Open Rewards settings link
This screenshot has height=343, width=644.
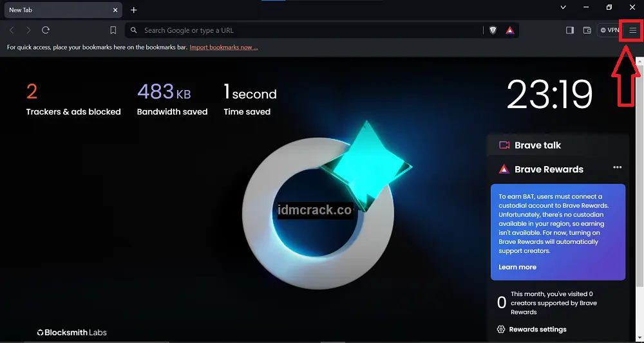point(538,329)
